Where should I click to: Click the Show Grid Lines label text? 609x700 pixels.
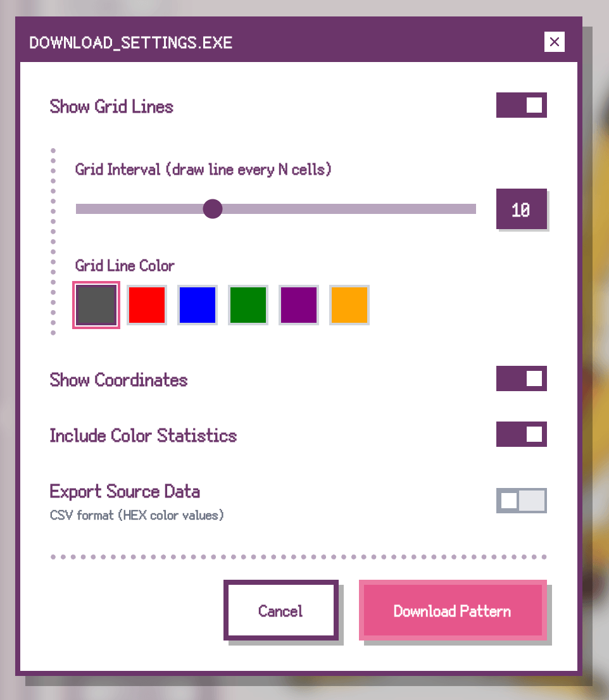[111, 106]
